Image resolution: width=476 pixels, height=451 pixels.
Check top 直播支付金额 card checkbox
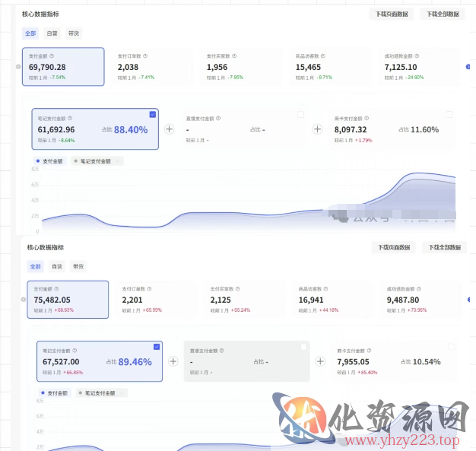[x=301, y=115]
